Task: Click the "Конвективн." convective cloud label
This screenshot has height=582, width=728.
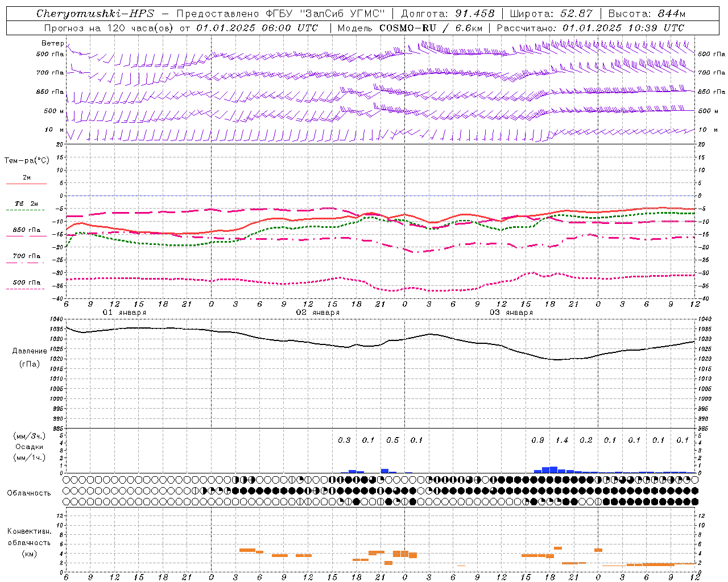Action: pos(29,531)
